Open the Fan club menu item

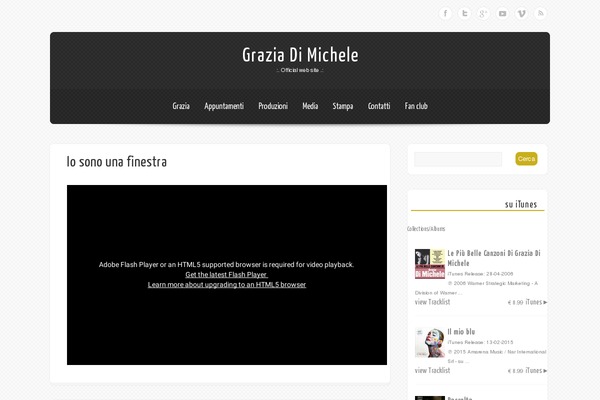pyautogui.click(x=416, y=106)
